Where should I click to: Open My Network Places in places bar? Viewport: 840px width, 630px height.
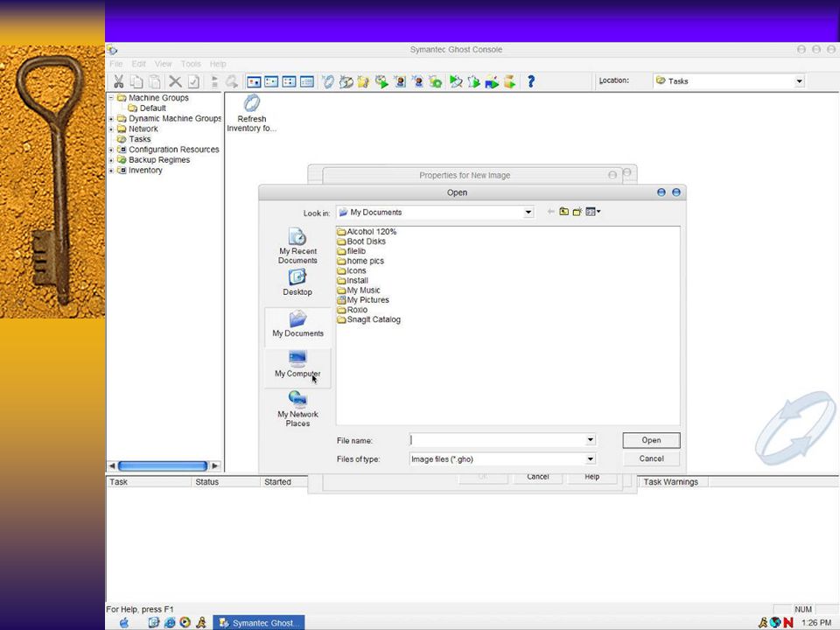tap(297, 409)
